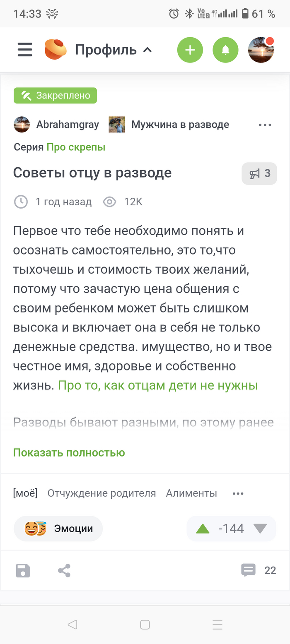The height and width of the screenshot is (644, 290).
Task: Tap the megaphone badge showing 3
Action: [259, 172]
